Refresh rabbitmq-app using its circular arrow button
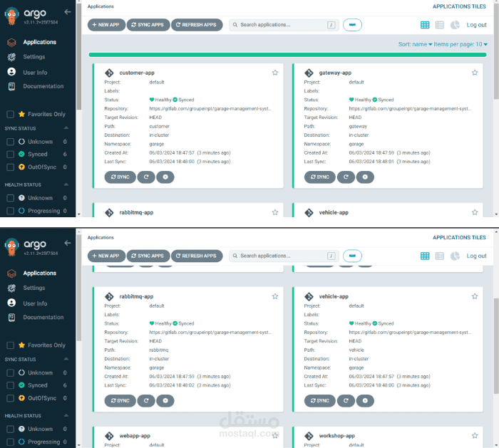This screenshot has width=499, height=448. click(x=146, y=400)
